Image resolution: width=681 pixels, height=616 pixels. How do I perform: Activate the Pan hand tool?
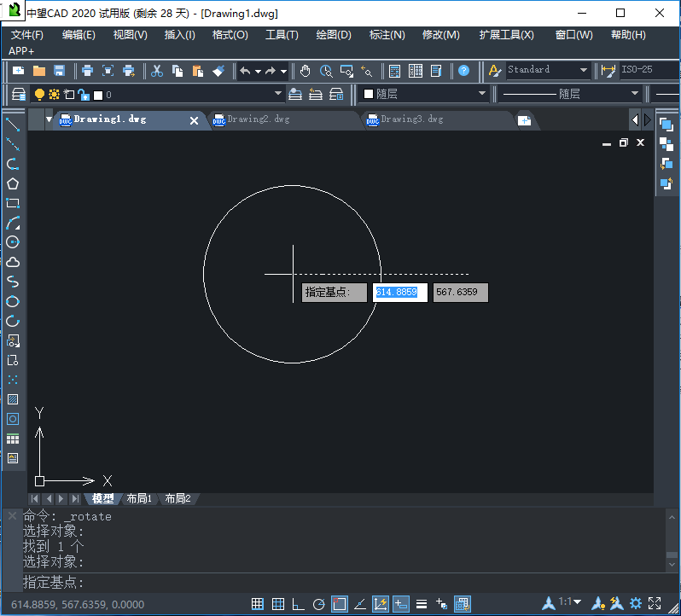306,71
